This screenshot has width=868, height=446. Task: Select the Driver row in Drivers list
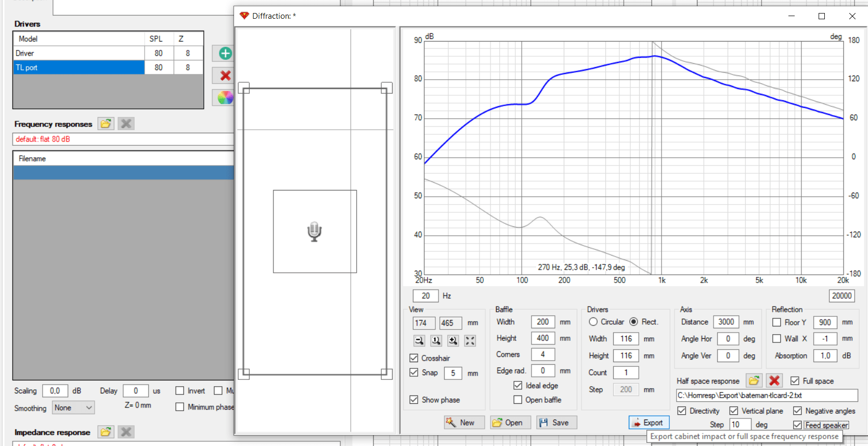pyautogui.click(x=108, y=53)
